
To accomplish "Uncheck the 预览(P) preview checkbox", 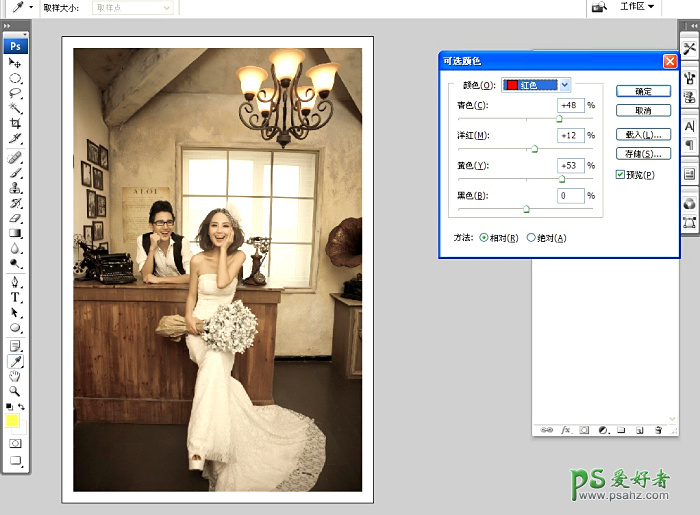I will [x=621, y=175].
